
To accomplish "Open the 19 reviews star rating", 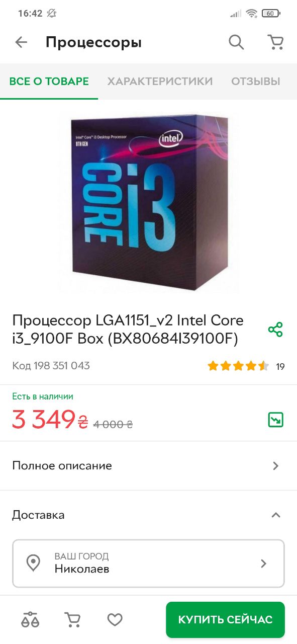I will pos(246,366).
